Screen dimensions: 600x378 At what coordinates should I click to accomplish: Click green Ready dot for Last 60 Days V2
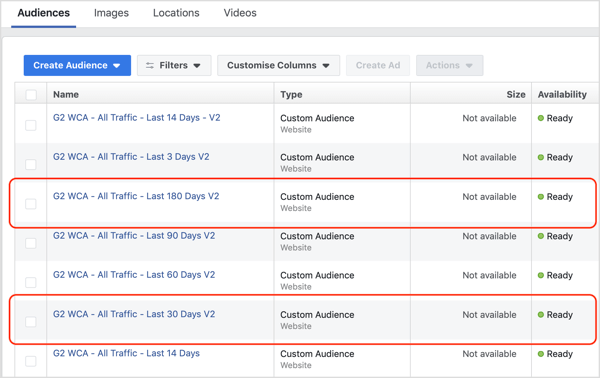click(x=541, y=275)
